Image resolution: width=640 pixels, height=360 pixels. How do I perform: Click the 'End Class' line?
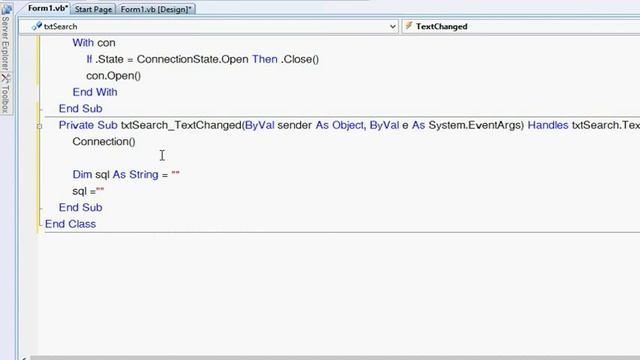tap(70, 224)
